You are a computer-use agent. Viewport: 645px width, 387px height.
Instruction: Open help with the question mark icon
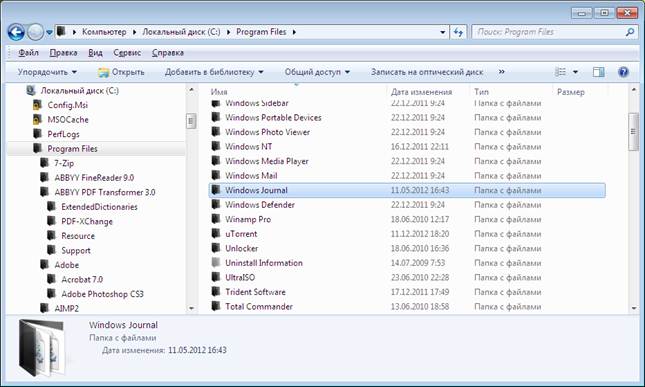tap(623, 72)
